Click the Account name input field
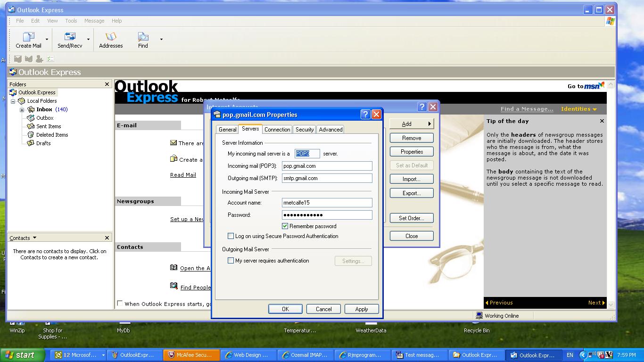This screenshot has width=644, height=362. pyautogui.click(x=327, y=203)
